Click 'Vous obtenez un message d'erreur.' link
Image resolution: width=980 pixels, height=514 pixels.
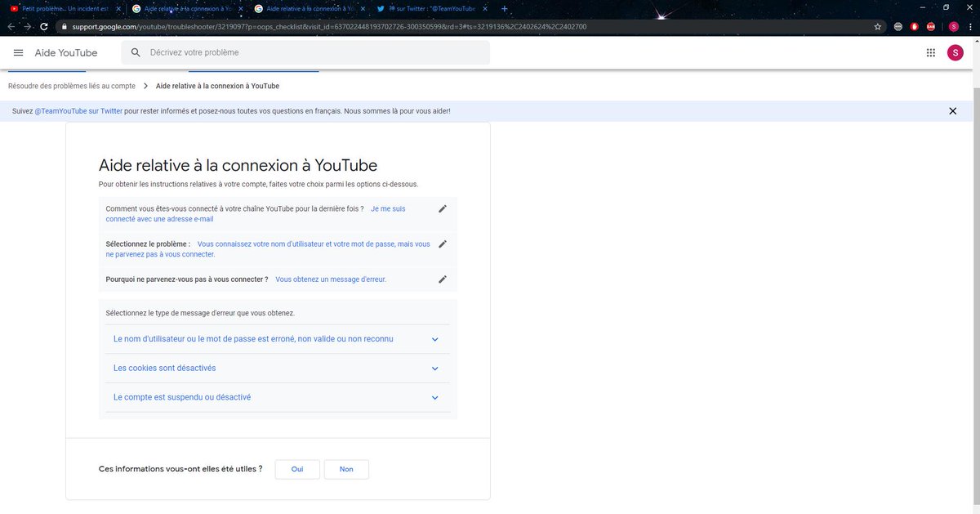tap(331, 279)
